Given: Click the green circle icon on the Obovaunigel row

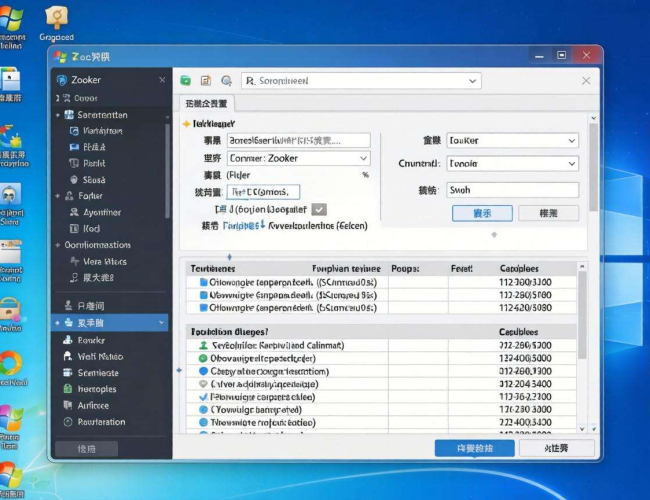Looking at the screenshot, I should pyautogui.click(x=203, y=358).
